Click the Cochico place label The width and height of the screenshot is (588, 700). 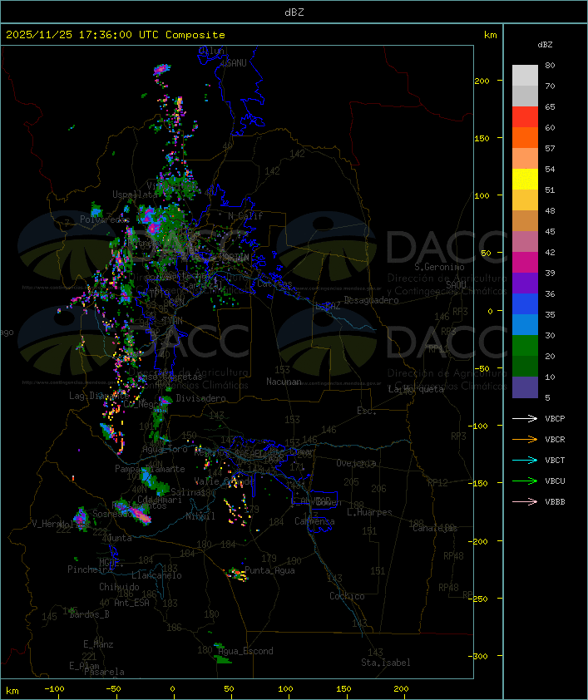pyautogui.click(x=347, y=596)
